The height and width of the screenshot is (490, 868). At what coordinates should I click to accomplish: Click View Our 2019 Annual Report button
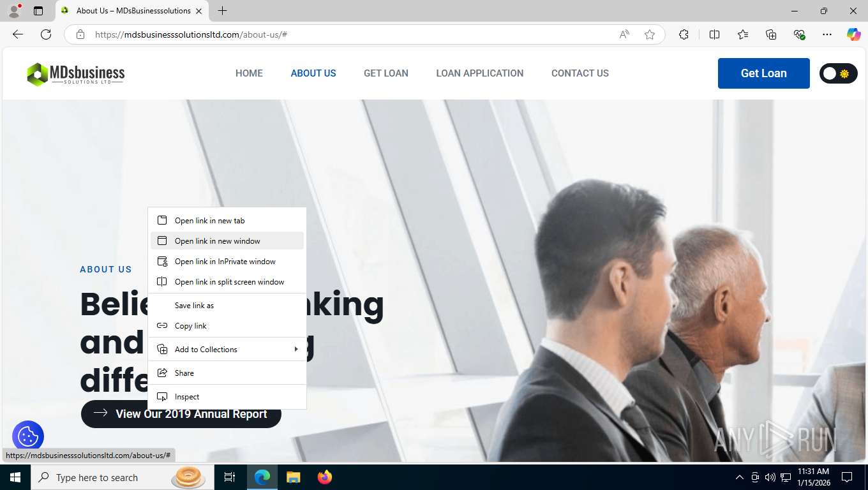(181, 414)
